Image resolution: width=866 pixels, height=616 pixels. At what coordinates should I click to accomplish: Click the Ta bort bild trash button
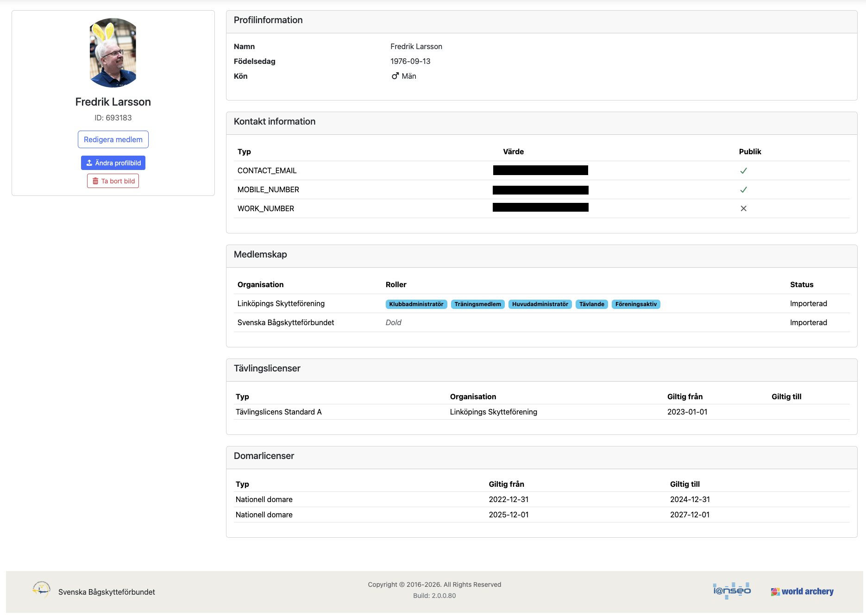tap(113, 181)
